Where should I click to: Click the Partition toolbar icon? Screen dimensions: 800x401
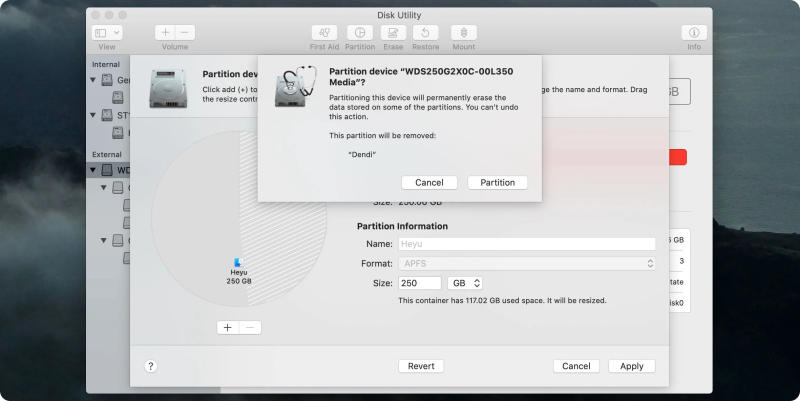point(359,33)
